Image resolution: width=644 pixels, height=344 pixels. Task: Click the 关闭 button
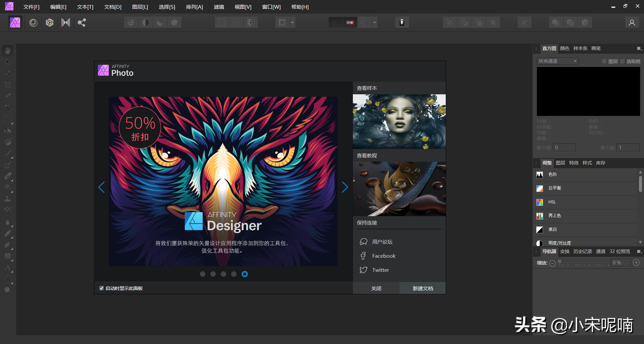(x=376, y=288)
